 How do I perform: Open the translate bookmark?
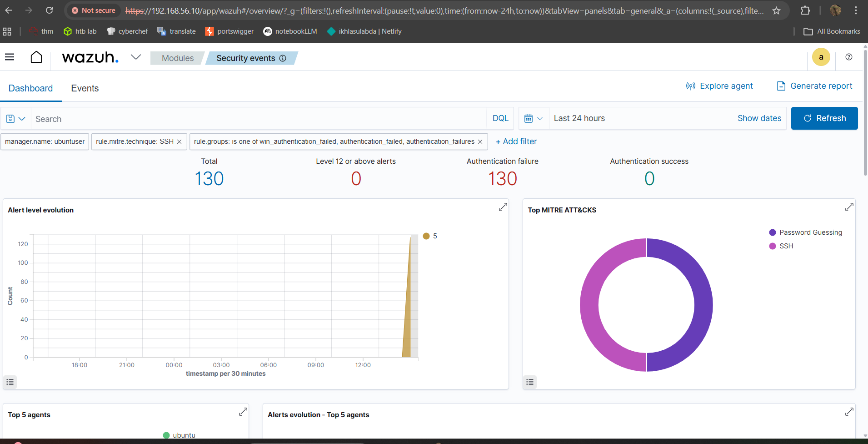[176, 31]
